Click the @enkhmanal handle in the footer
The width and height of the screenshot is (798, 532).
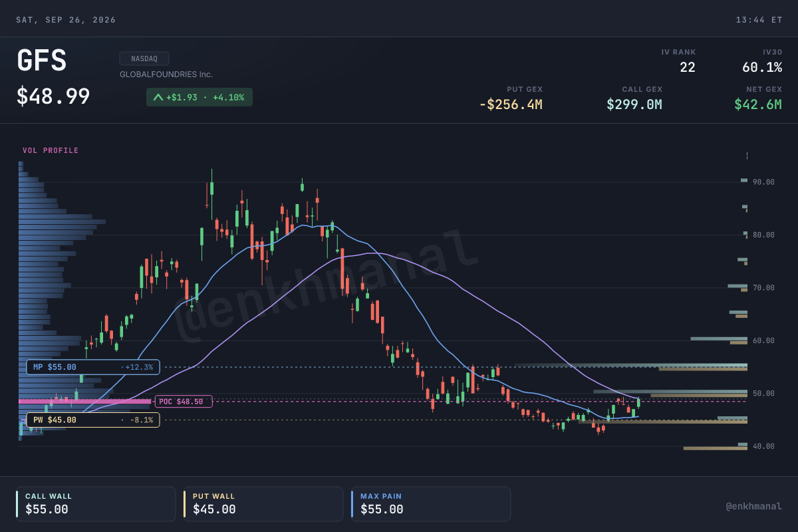753,507
